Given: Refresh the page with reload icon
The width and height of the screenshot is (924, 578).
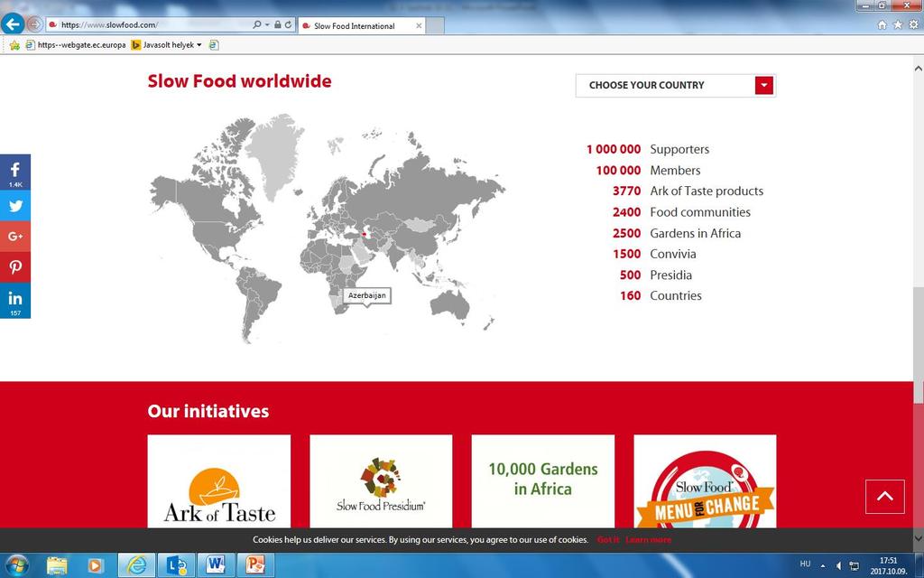Looking at the screenshot, I should (288, 24).
